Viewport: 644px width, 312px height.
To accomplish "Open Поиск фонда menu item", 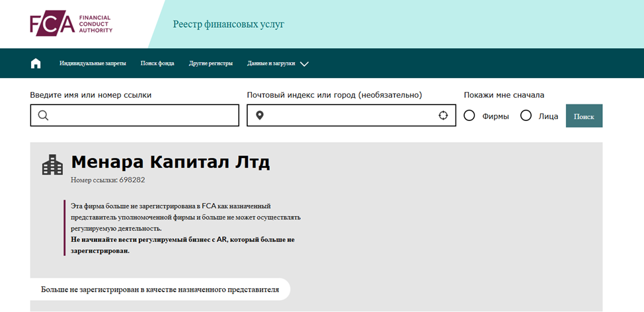I will pos(157,63).
